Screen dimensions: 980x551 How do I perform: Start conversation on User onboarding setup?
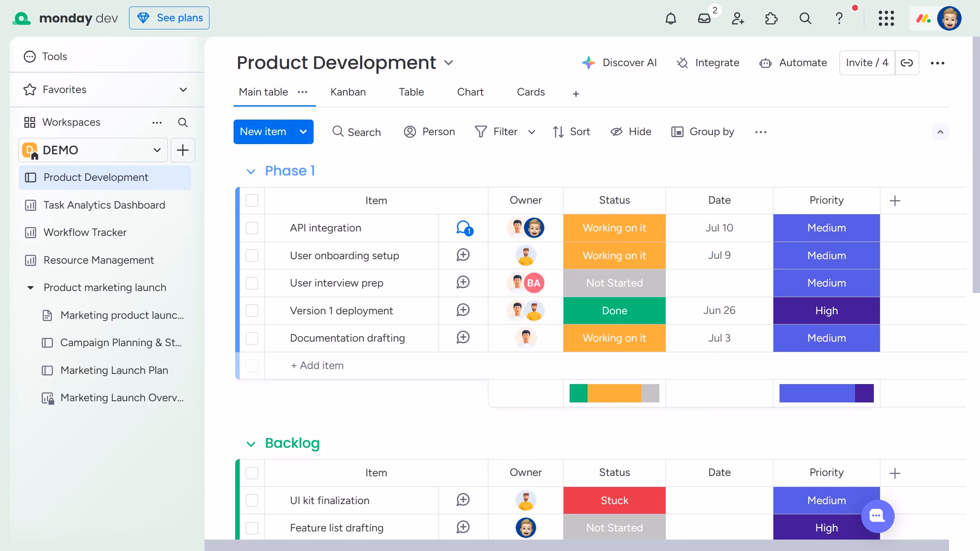[x=463, y=255]
